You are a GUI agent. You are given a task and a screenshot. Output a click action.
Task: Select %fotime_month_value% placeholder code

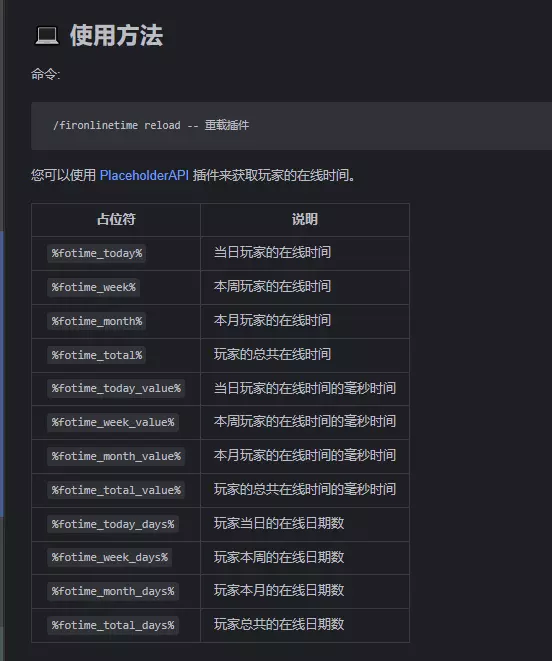pos(116,457)
